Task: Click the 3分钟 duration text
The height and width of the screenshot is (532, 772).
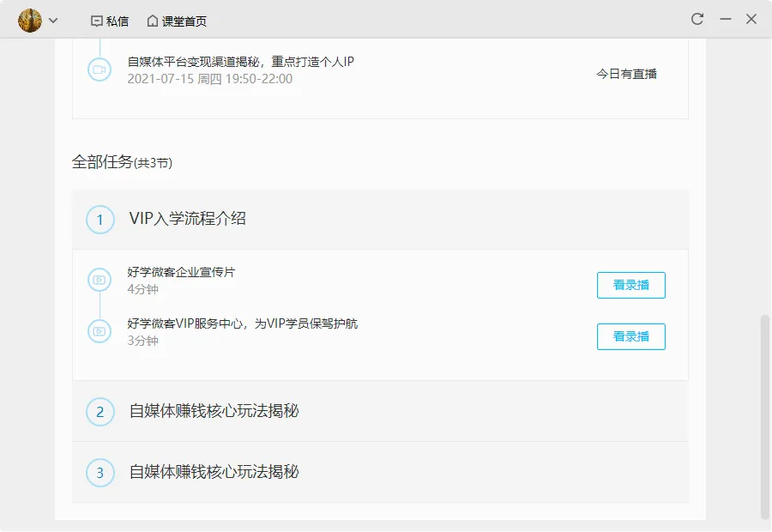Action: pyautogui.click(x=142, y=341)
